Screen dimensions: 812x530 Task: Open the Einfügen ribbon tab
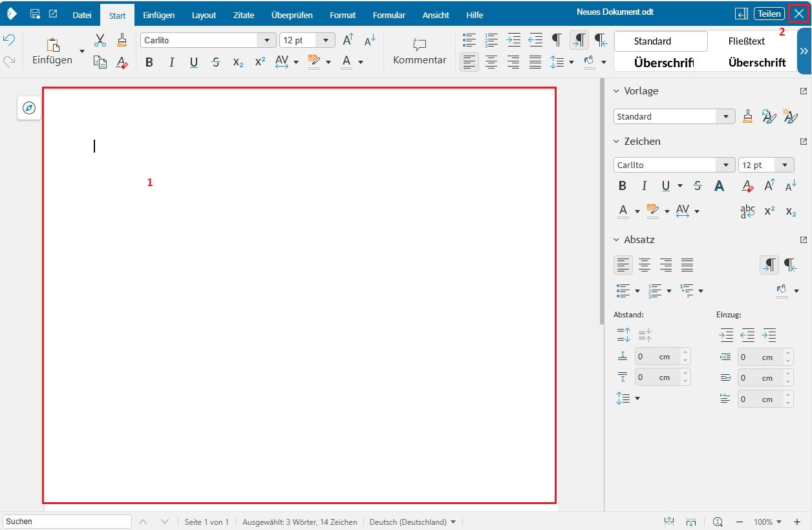coord(158,15)
